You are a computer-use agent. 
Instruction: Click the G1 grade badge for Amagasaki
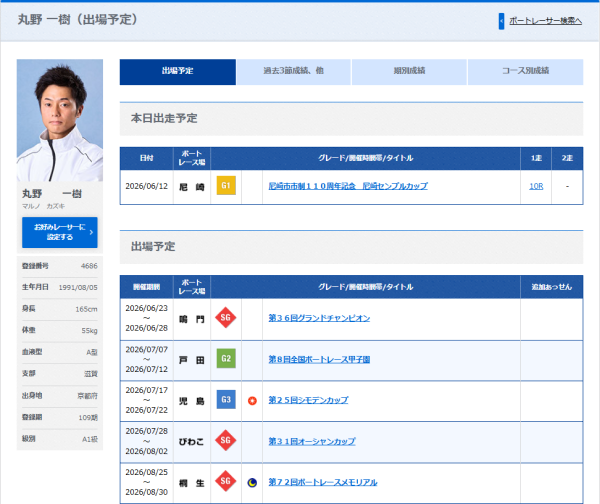tap(226, 186)
